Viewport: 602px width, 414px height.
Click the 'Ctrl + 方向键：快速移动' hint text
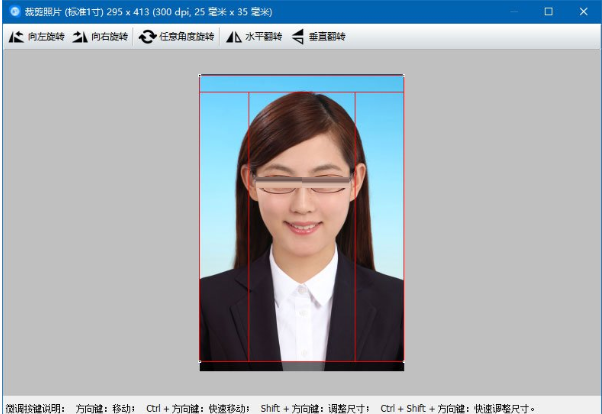[198, 408]
